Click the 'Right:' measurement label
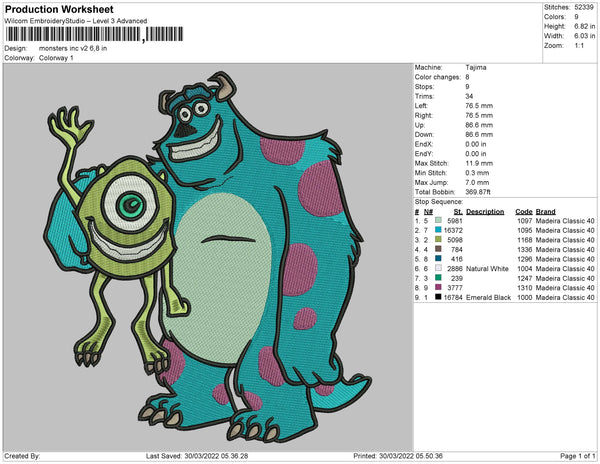600x464 pixels. [x=424, y=115]
